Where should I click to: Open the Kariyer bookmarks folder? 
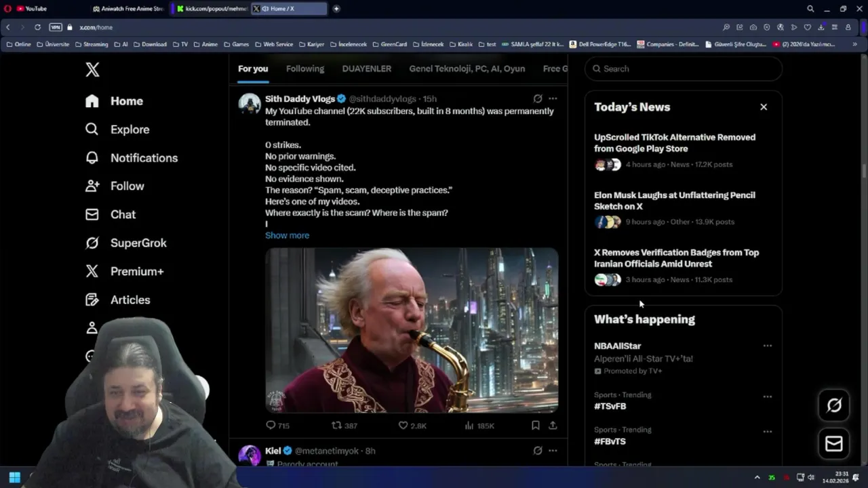pyautogui.click(x=311, y=44)
